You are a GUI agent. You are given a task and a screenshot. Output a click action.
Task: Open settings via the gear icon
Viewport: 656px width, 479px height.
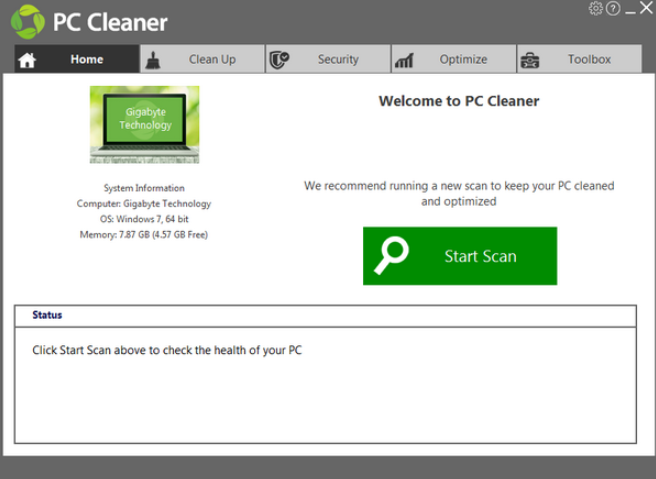pyautogui.click(x=596, y=8)
